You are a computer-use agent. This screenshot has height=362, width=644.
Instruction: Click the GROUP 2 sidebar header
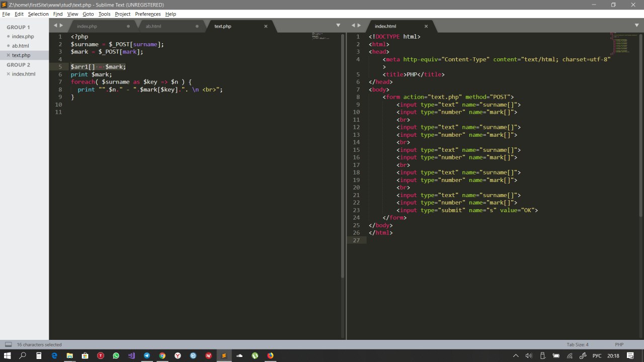coord(18,65)
